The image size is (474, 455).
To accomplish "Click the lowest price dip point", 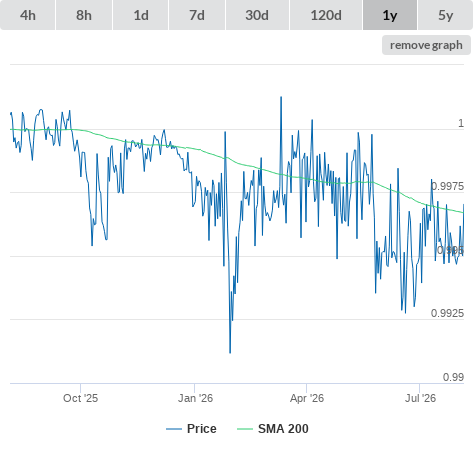I will point(230,352).
